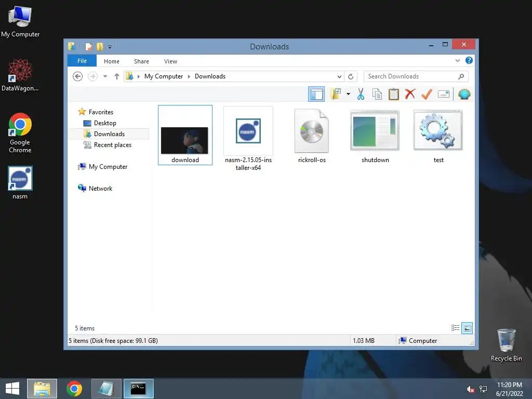The image size is (532, 399).
Task: Click the Forward navigation arrow
Action: pos(92,76)
